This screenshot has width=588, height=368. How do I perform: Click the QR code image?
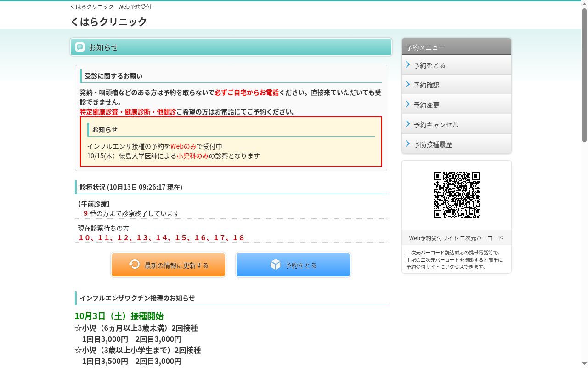(x=457, y=195)
